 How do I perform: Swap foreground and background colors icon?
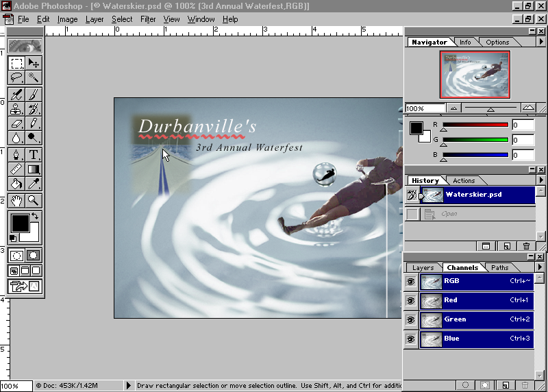coord(35,216)
